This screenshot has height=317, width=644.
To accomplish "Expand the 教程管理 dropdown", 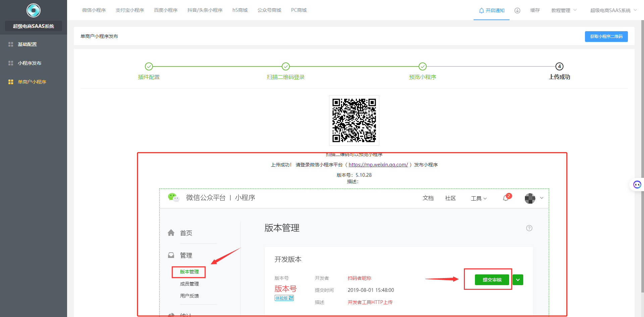I will coord(564,10).
